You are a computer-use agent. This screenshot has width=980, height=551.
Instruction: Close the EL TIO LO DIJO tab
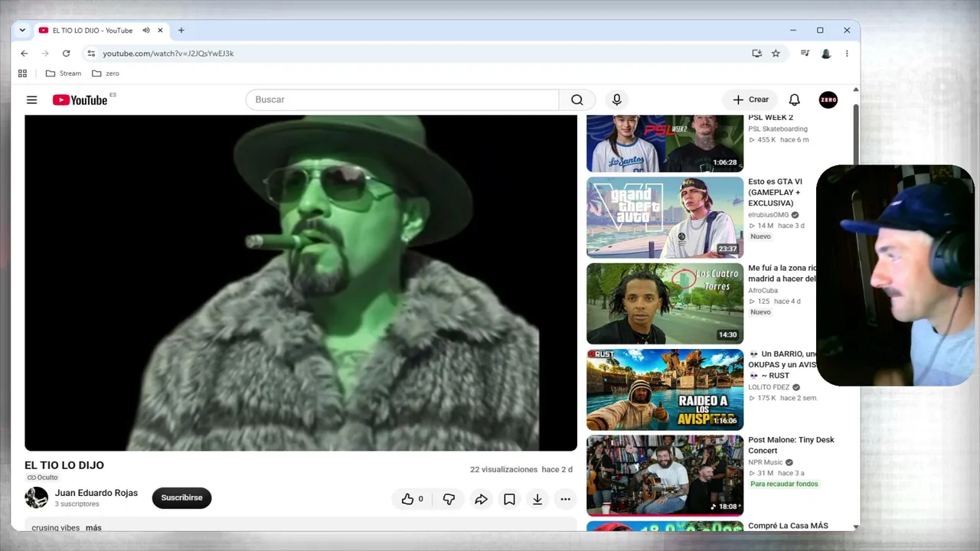coord(160,31)
